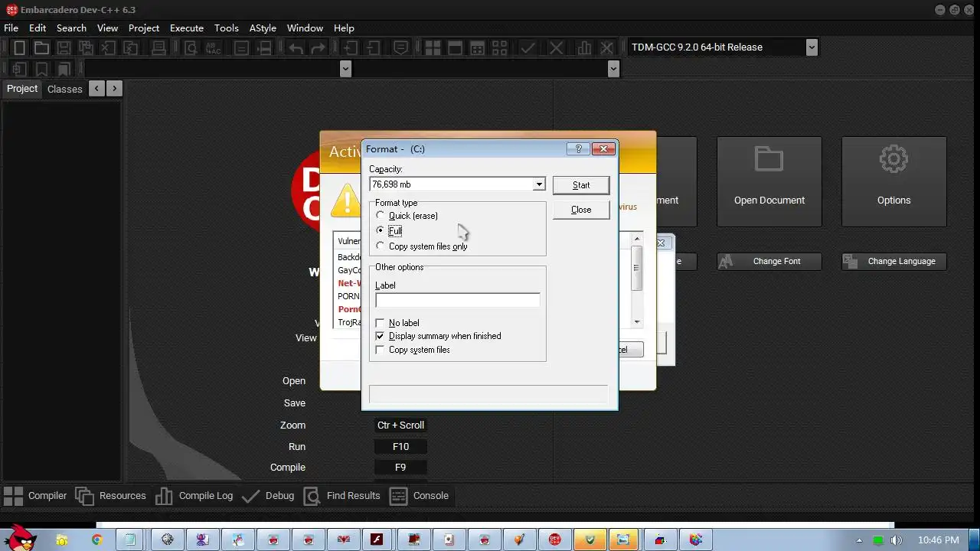Click the Find magnifier toolbar icon
The image size is (980, 551).
191,47
